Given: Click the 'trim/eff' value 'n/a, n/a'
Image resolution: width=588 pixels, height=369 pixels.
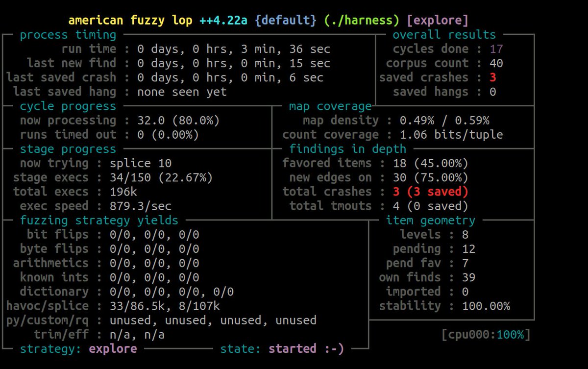Looking at the screenshot, I should point(137,335).
